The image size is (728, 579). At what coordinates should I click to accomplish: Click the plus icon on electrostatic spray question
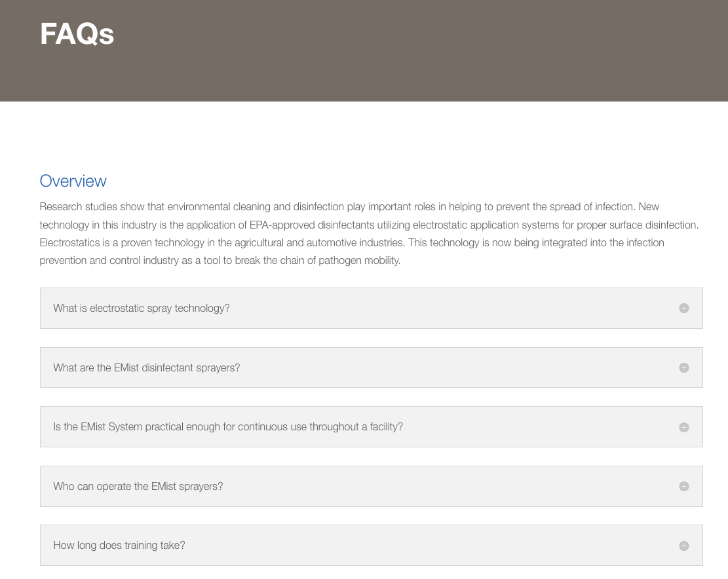point(684,308)
